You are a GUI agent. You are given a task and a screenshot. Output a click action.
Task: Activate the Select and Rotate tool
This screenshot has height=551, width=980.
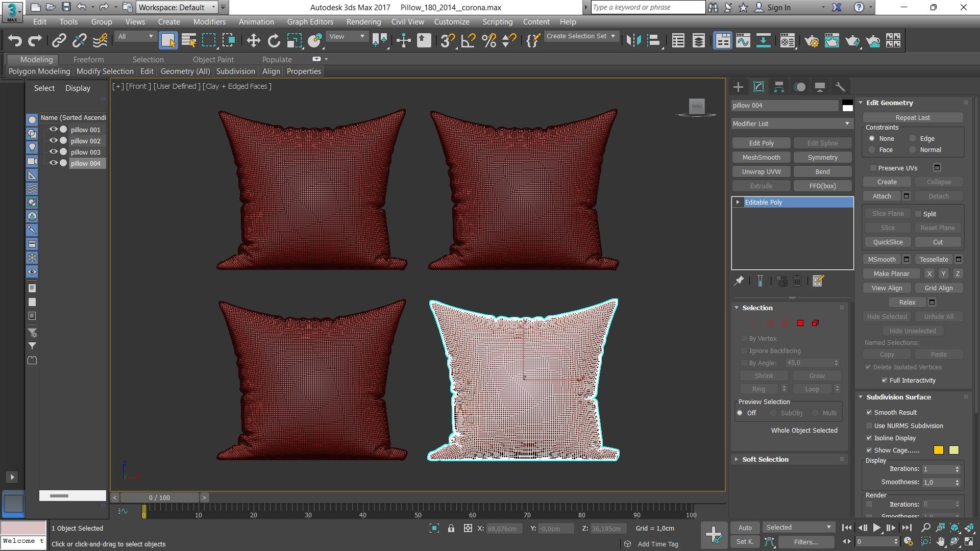tap(274, 41)
